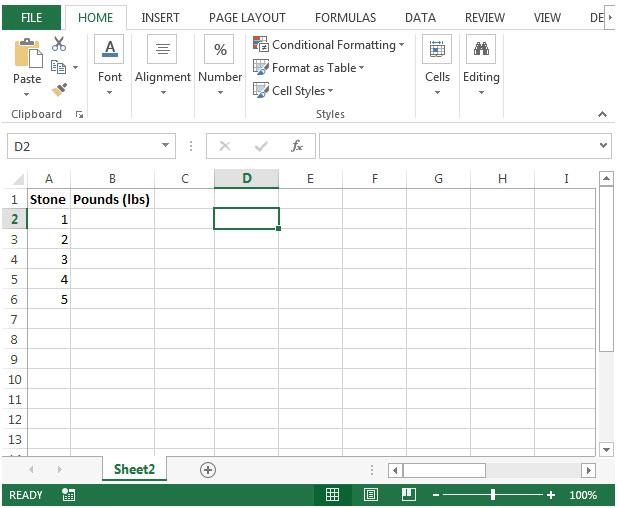The height and width of the screenshot is (508, 617).
Task: Click the previous sheet navigation arrow
Action: [x=31, y=469]
